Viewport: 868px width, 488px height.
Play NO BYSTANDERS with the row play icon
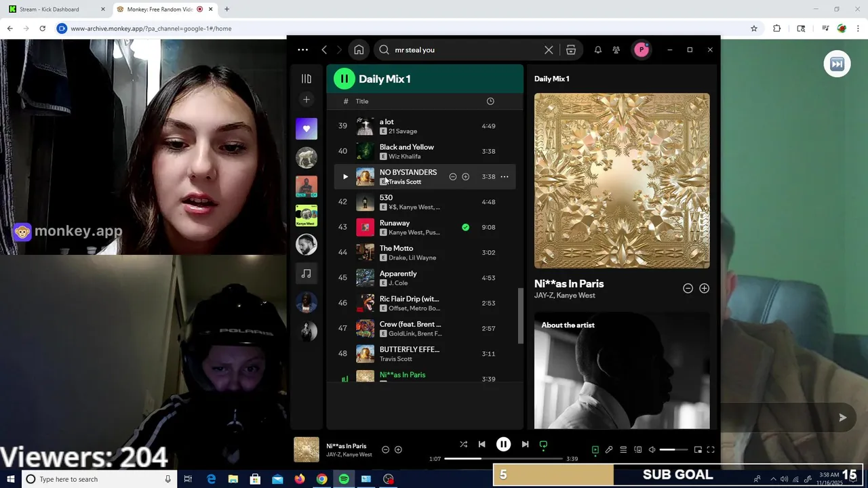345,177
